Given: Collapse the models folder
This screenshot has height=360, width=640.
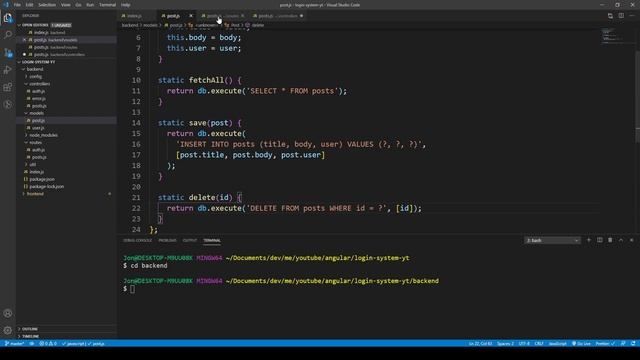Looking at the screenshot, I should 66,113.
